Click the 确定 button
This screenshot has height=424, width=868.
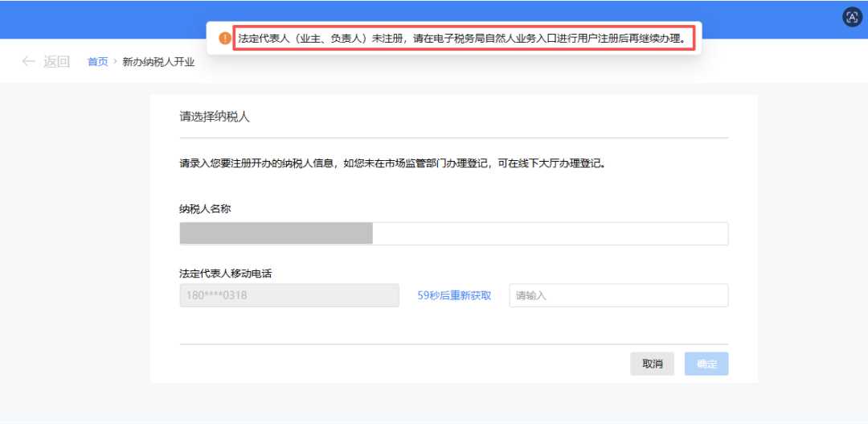click(706, 364)
